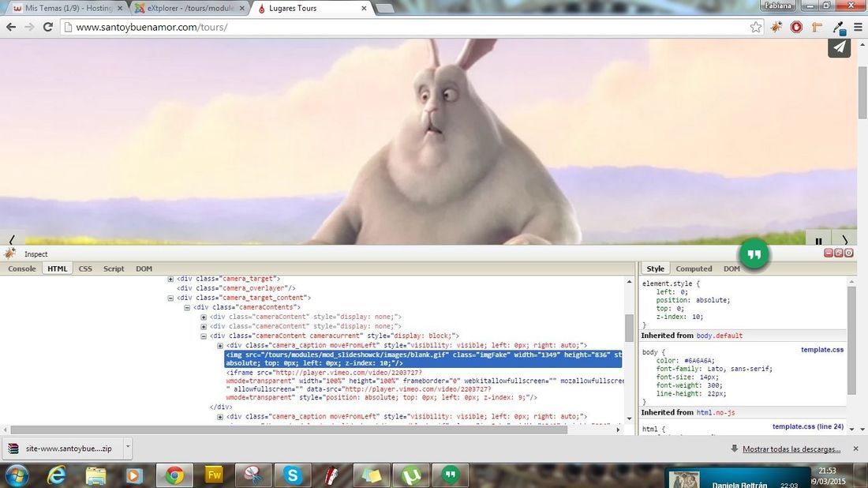The width and height of the screenshot is (868, 488).
Task: Expand the camera_caption div below the closing div
Action: click(x=220, y=417)
